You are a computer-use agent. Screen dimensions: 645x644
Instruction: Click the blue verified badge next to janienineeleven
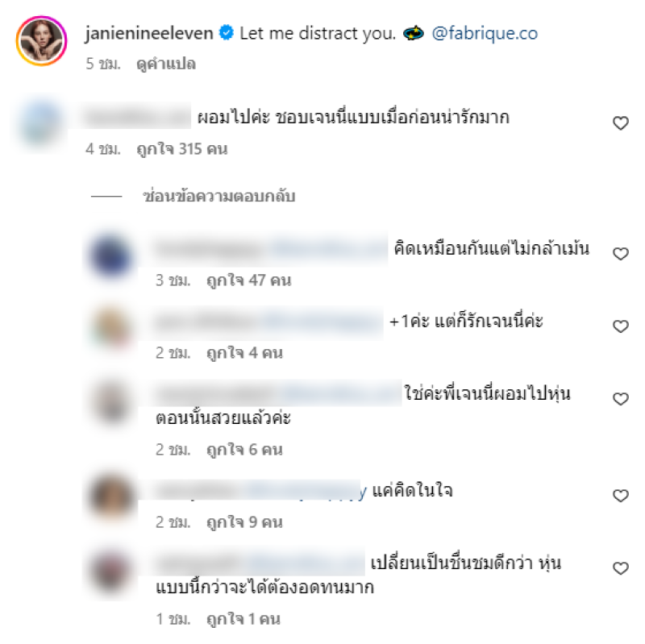(226, 32)
